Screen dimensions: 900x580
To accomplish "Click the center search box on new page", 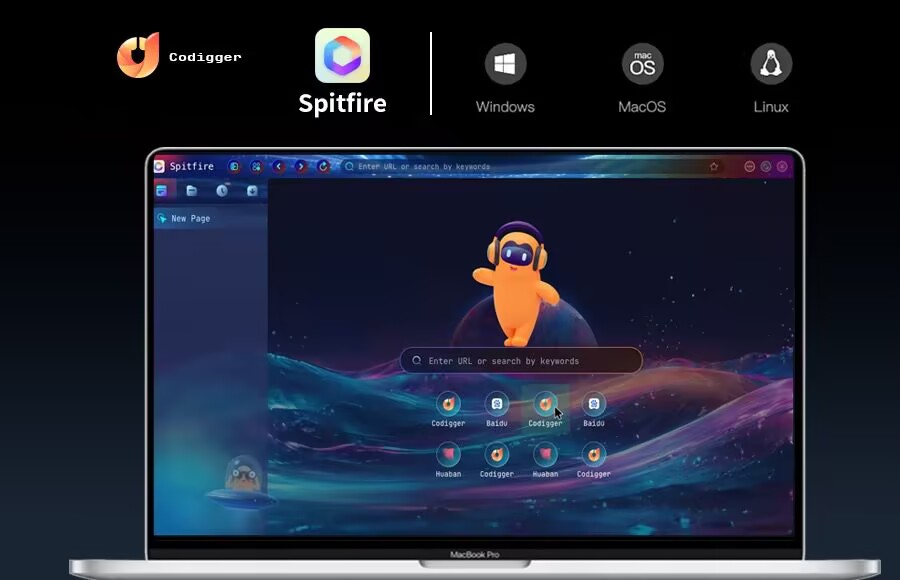I will 521,361.
